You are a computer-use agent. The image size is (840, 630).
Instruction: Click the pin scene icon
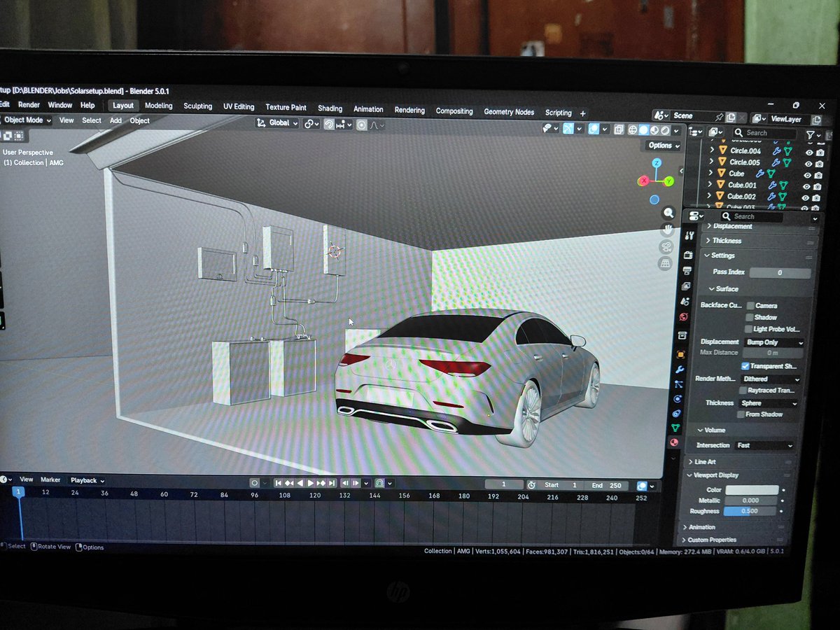point(718,116)
